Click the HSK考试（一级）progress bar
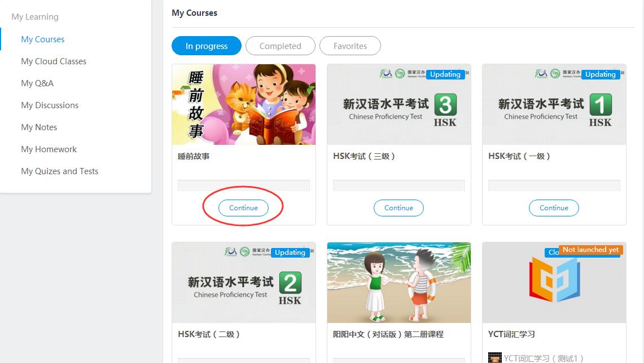Image resolution: width=644 pixels, height=363 pixels. [554, 185]
